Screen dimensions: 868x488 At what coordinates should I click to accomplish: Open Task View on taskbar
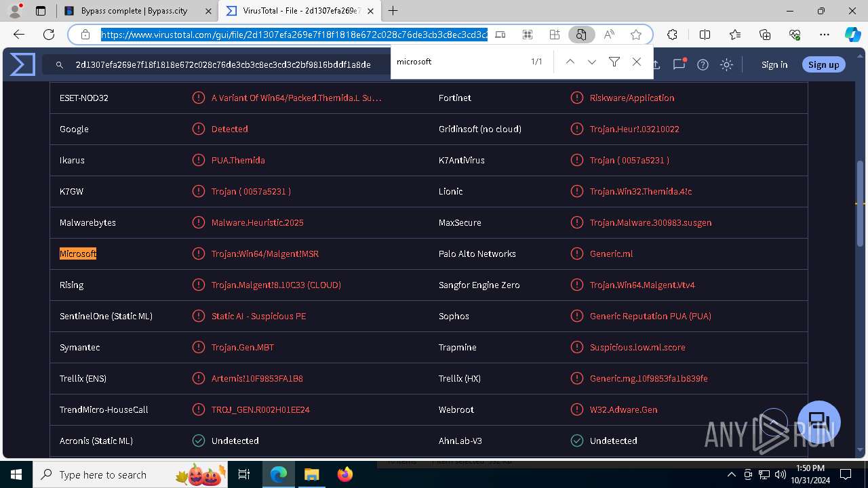(244, 474)
